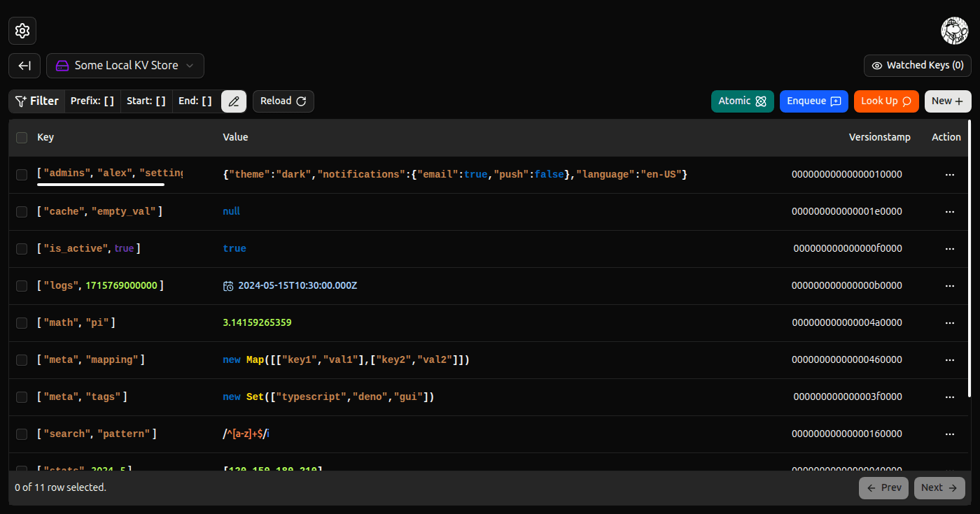Reload the key list
Viewport: 980px width, 514px height.
click(283, 101)
